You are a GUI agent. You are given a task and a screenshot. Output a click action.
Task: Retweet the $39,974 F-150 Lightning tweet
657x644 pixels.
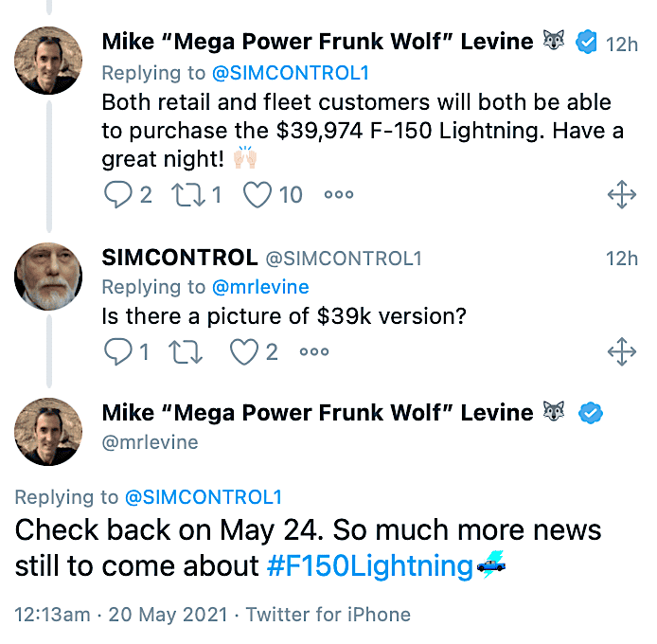186,195
